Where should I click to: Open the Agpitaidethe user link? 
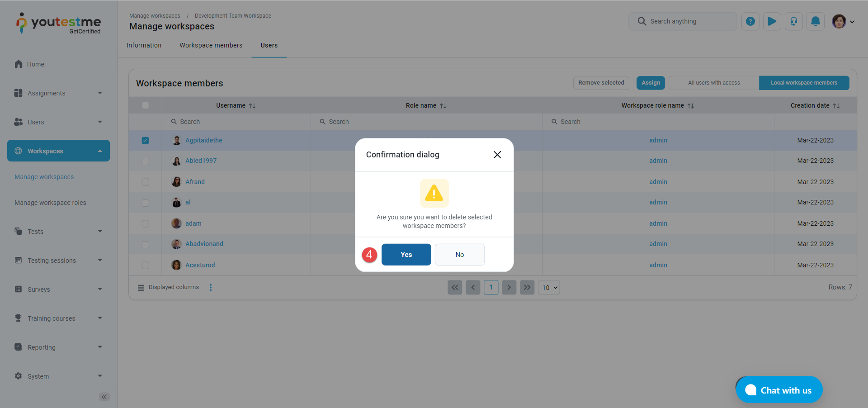(204, 140)
